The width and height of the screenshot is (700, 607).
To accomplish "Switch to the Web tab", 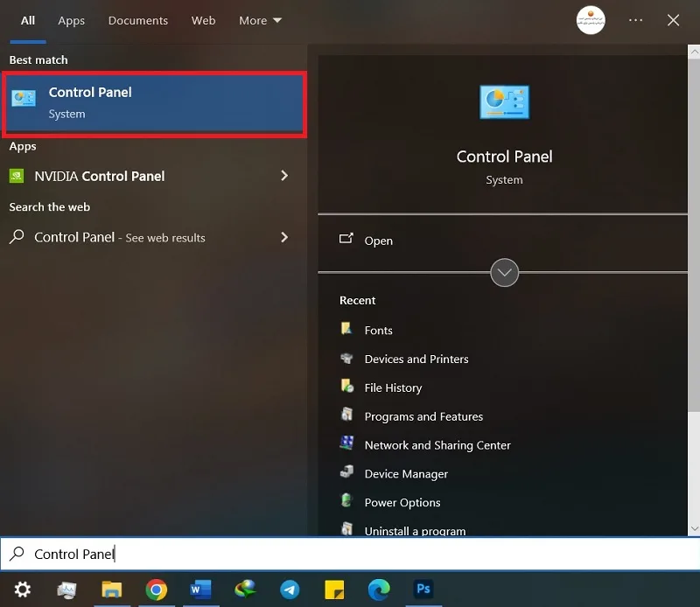I will pyautogui.click(x=203, y=20).
